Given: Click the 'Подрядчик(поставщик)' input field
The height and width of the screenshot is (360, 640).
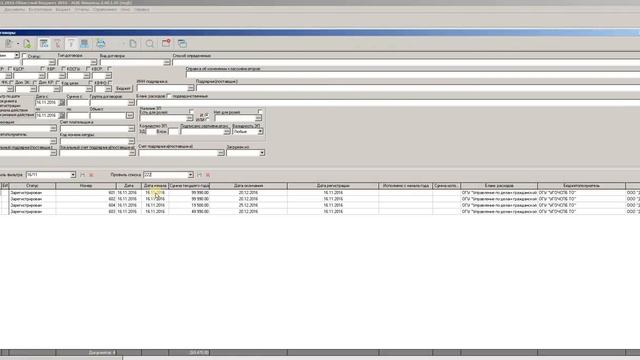Looking at the screenshot, I should (418, 88).
